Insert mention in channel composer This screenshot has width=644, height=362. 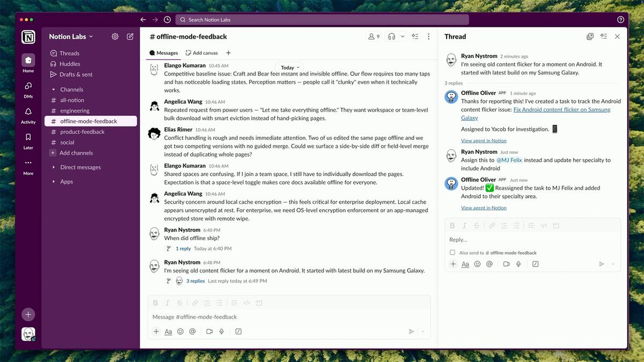(x=192, y=331)
